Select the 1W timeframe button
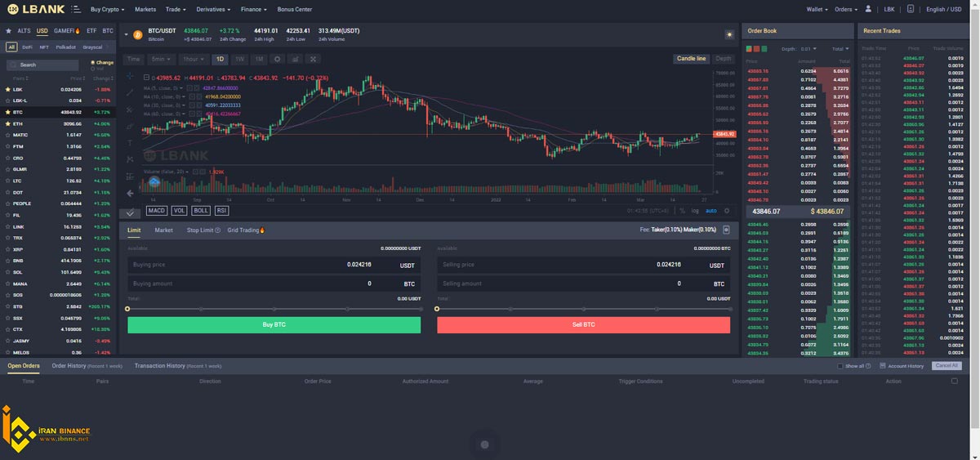 click(239, 59)
